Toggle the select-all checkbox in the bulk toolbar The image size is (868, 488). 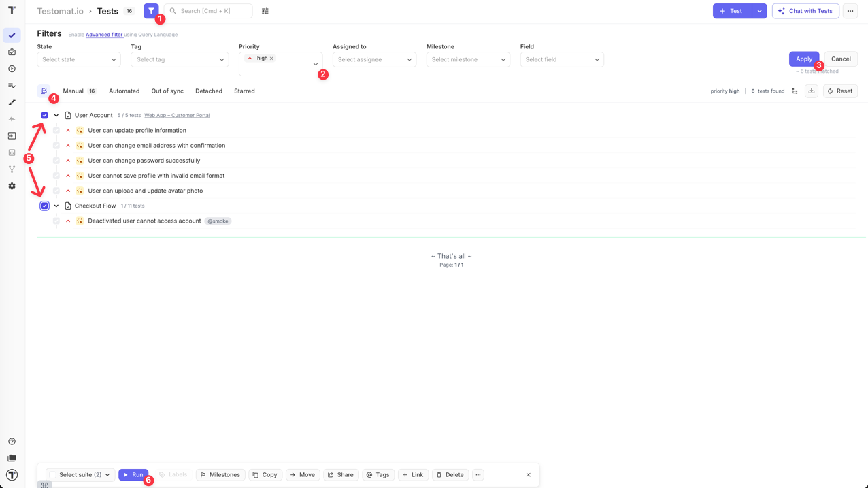pos(53,475)
